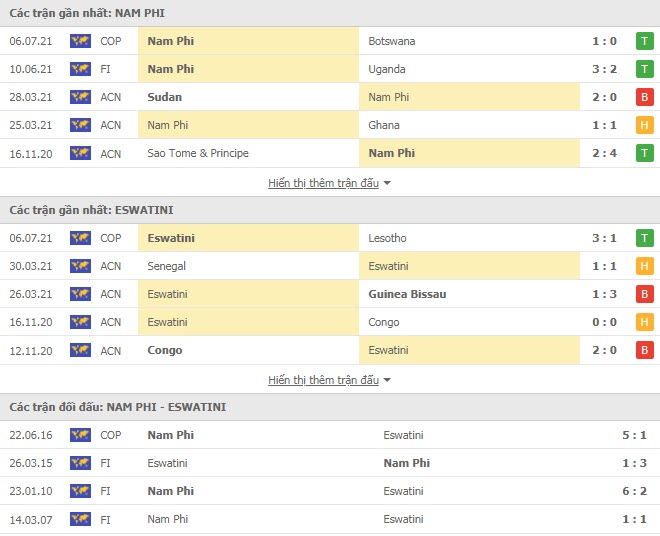Open the Sao Tome & Principe match row

[330, 153]
